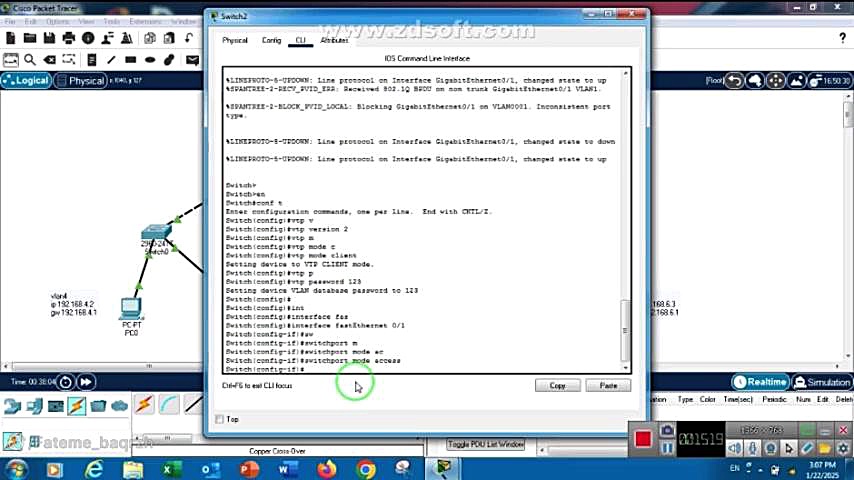This screenshot has width=854, height=480.
Task: Open the Physical tab in Switch2
Action: pos(235,40)
